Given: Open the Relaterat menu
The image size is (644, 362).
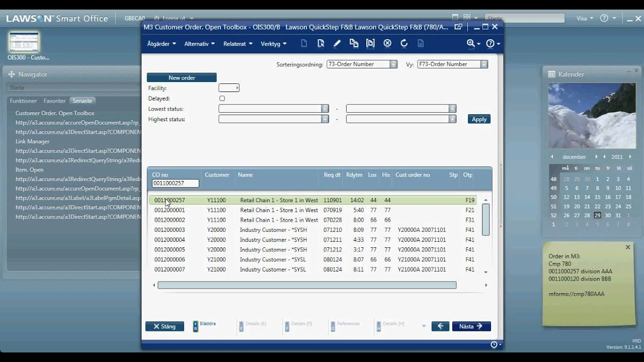Looking at the screenshot, I should pyautogui.click(x=238, y=44).
